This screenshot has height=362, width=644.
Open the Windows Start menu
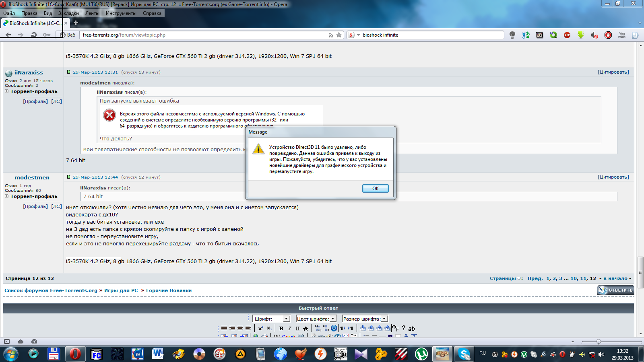(11, 354)
